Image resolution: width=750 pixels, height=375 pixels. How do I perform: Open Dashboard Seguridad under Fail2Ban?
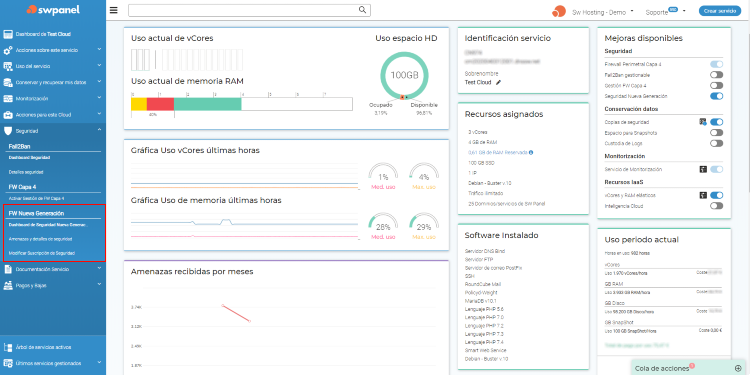coord(30,157)
